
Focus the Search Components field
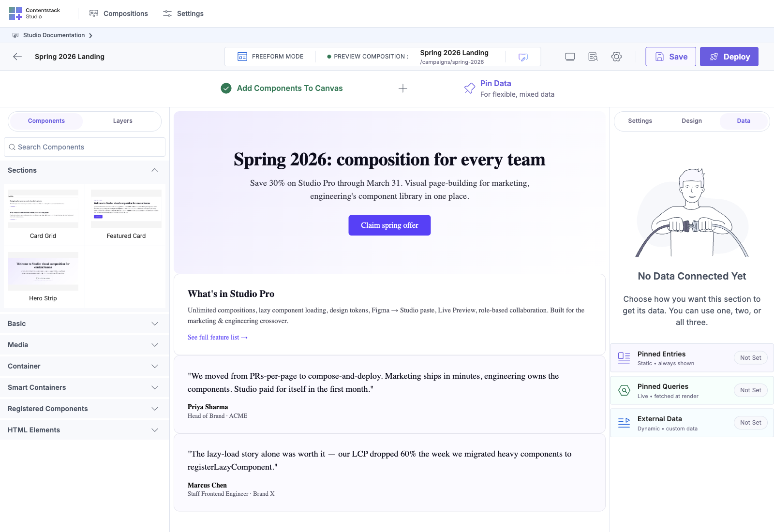tap(85, 147)
